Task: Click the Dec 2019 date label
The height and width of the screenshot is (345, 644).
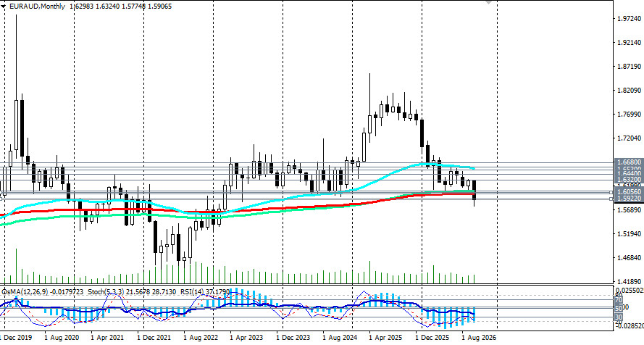Action: click(18, 338)
